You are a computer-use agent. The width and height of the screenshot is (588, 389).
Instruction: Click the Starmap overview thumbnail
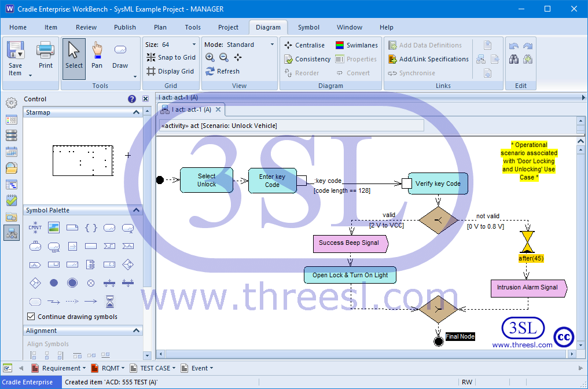tap(83, 160)
